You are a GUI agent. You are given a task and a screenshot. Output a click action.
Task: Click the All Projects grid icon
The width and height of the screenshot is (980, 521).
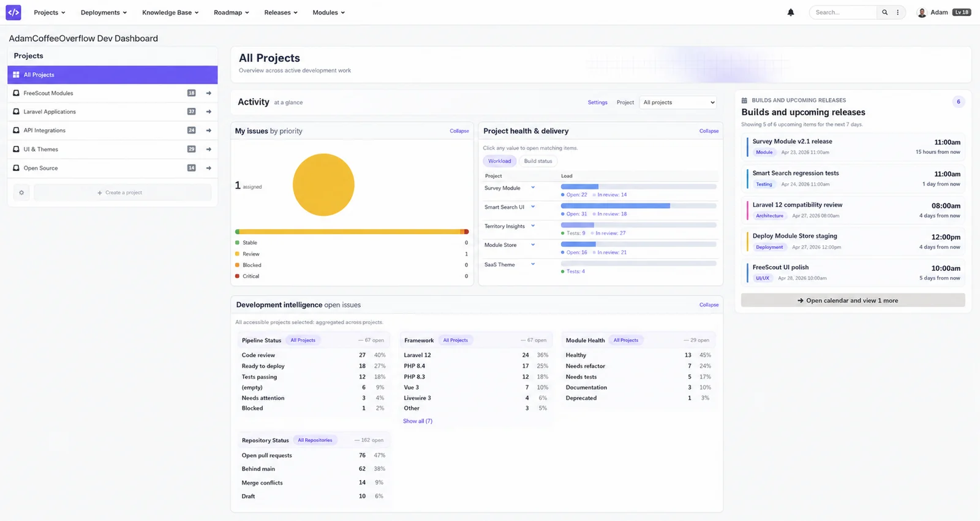16,75
